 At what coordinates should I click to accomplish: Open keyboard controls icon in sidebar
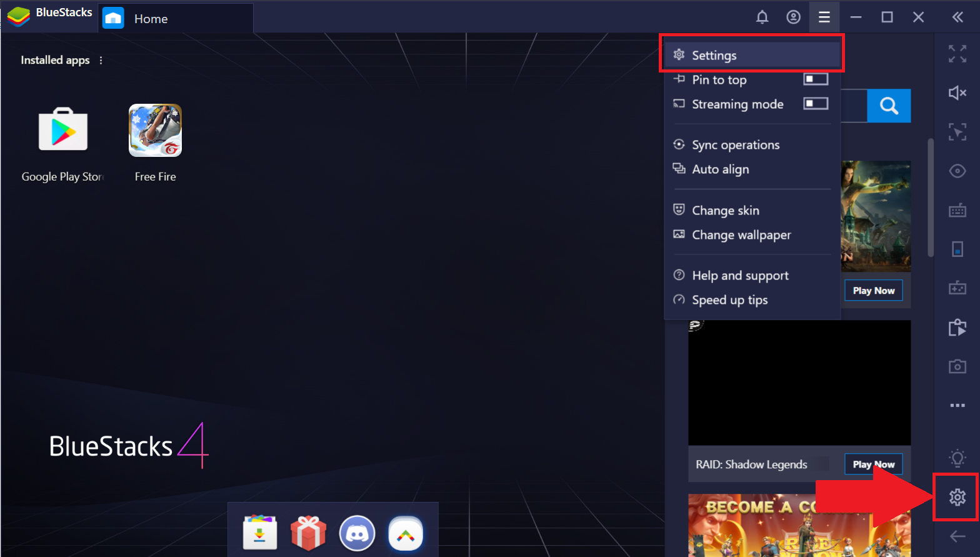click(957, 210)
